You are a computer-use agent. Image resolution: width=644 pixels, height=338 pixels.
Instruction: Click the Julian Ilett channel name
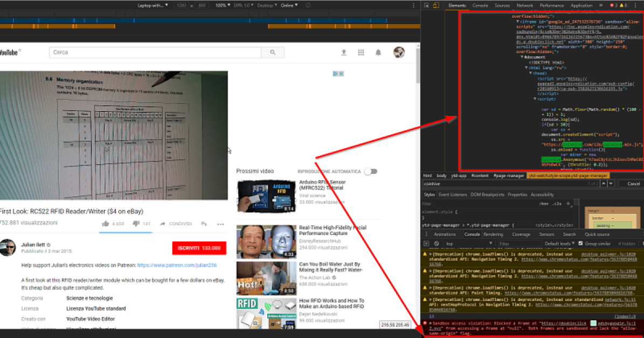(x=33, y=244)
